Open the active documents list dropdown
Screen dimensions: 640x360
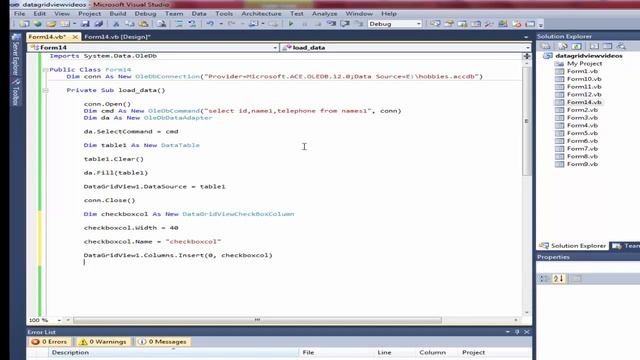coord(526,37)
